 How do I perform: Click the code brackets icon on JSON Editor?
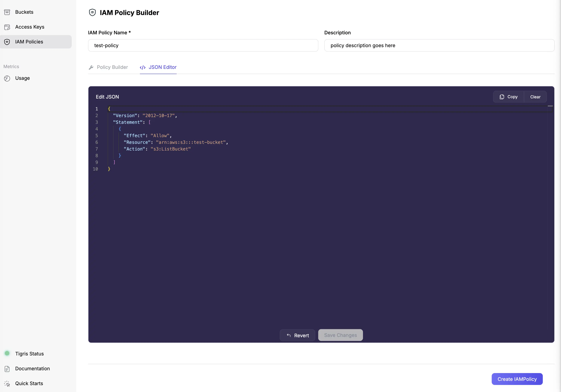(143, 67)
